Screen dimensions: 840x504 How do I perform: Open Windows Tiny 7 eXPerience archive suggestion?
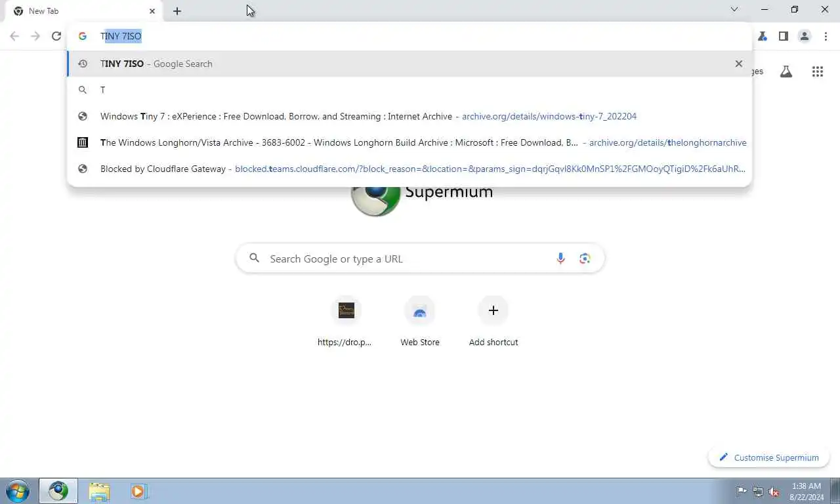pyautogui.click(x=409, y=116)
